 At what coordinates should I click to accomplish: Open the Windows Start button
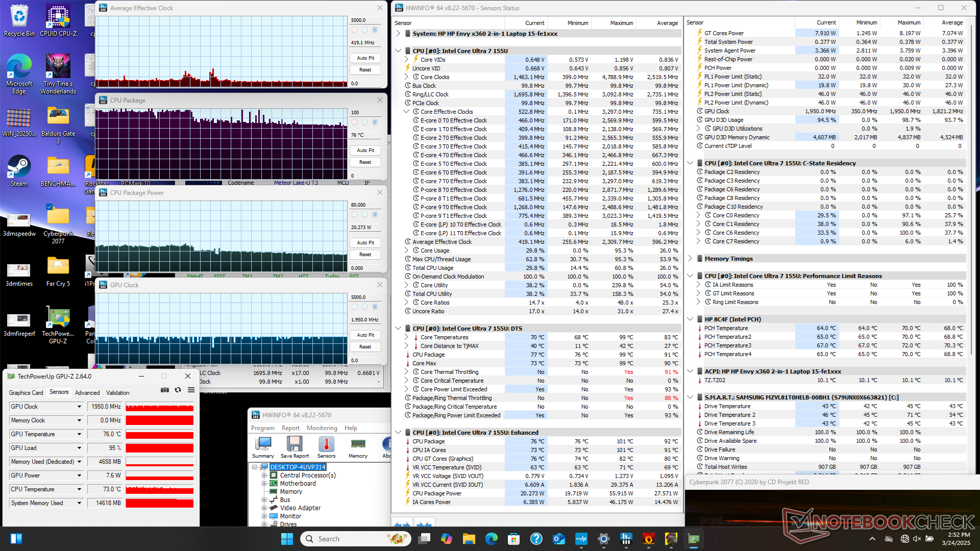coord(287,539)
